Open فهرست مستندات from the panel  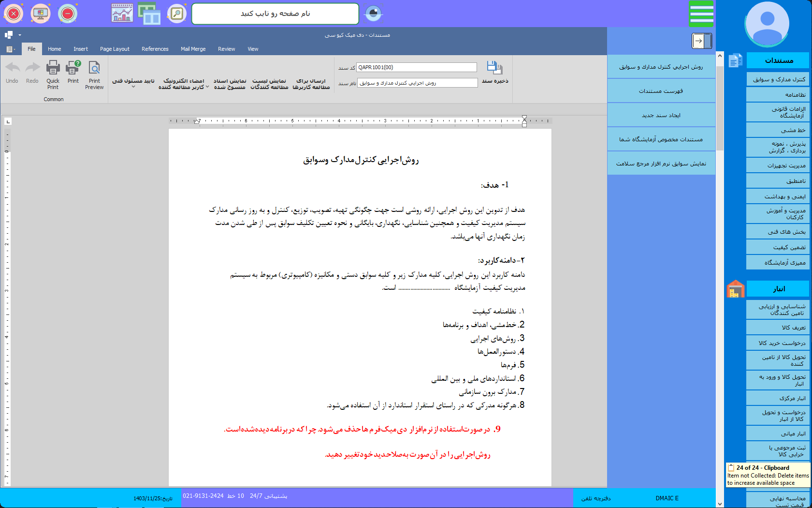[x=661, y=91]
